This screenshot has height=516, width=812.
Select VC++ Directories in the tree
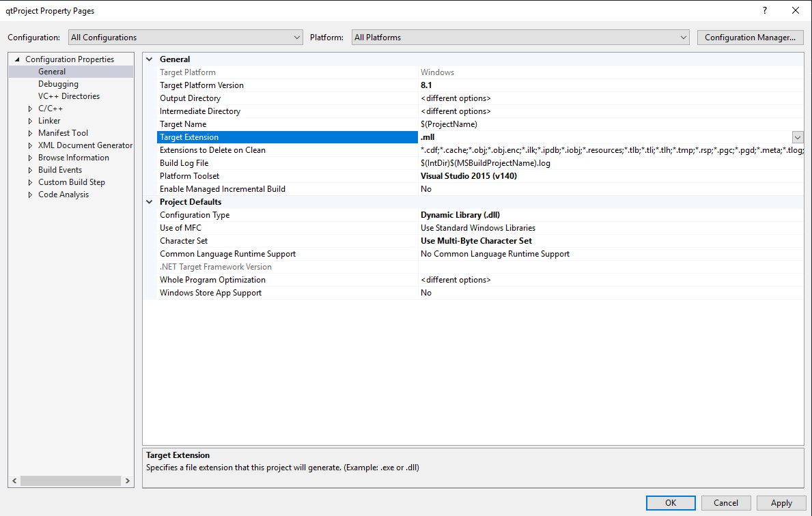pos(68,96)
